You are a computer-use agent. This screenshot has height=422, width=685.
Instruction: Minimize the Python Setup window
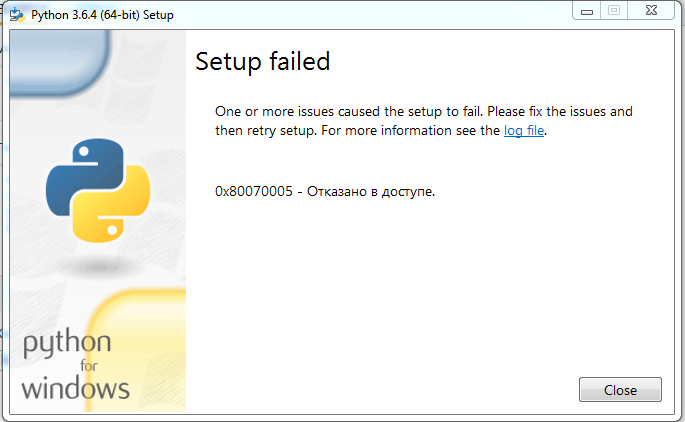tap(586, 12)
